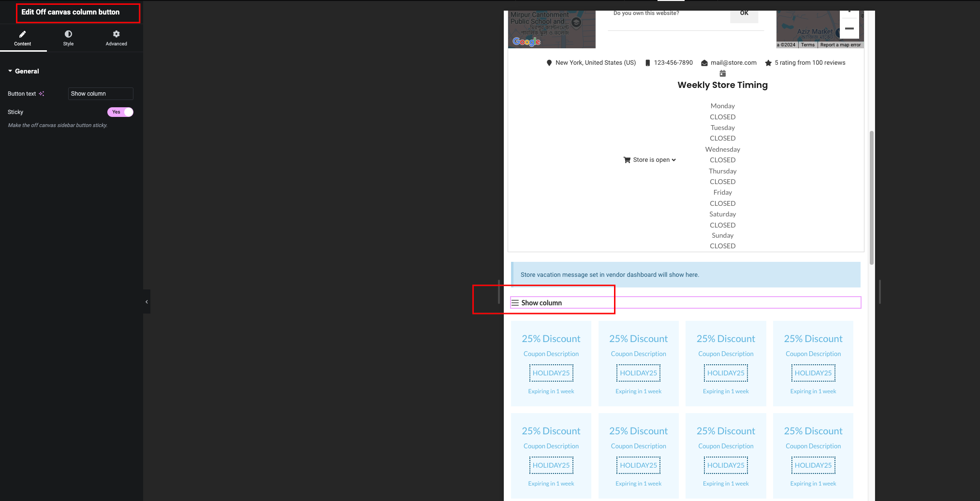Image resolution: width=980 pixels, height=501 pixels.
Task: Click the location pin icon
Action: click(x=549, y=63)
